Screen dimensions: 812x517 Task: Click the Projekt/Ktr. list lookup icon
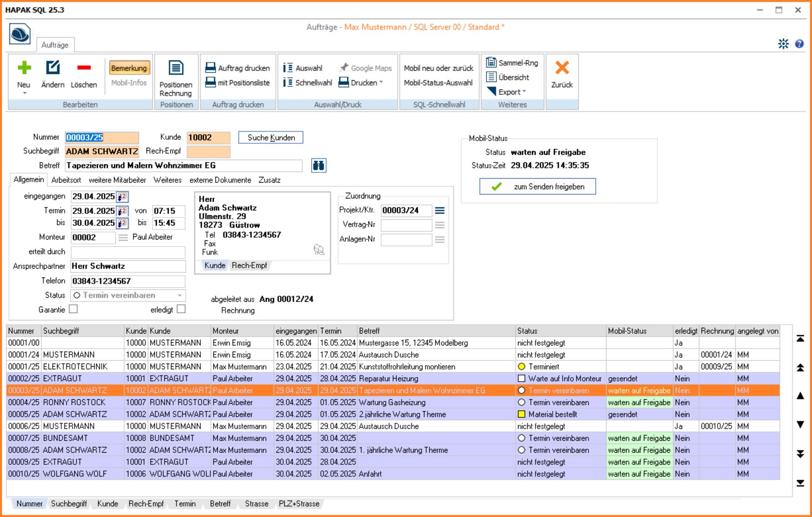tap(440, 211)
